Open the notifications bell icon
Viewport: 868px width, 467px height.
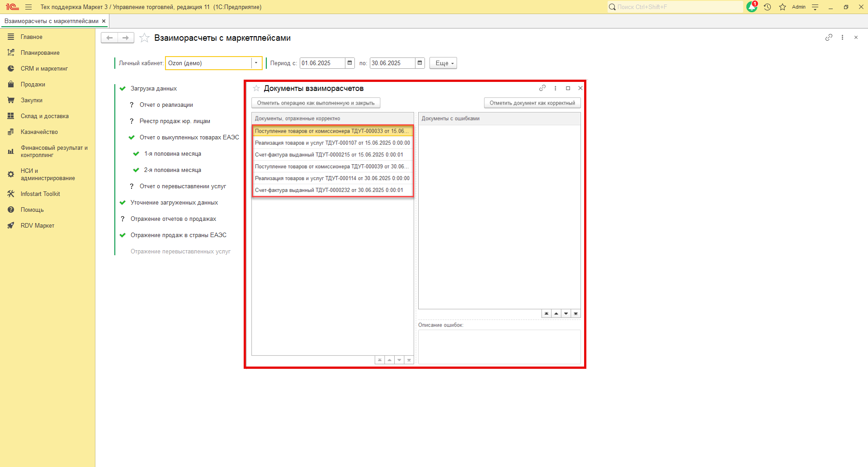click(x=751, y=7)
